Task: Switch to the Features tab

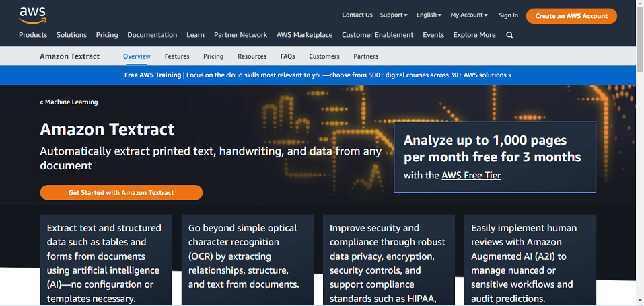Action: (177, 56)
